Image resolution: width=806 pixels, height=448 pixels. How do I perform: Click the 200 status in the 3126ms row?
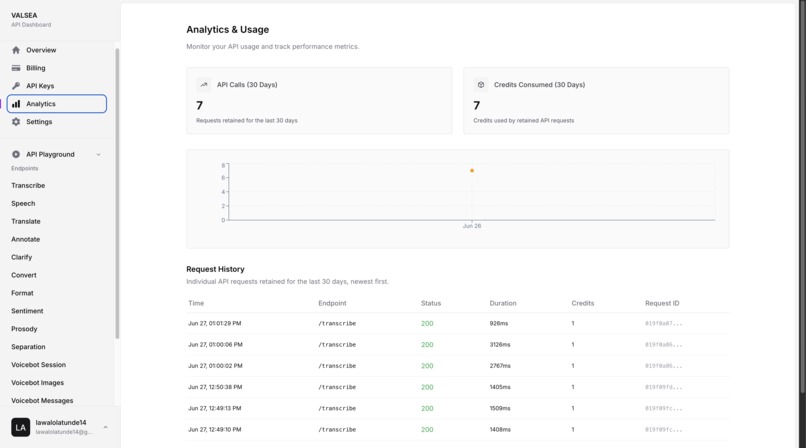pyautogui.click(x=427, y=345)
